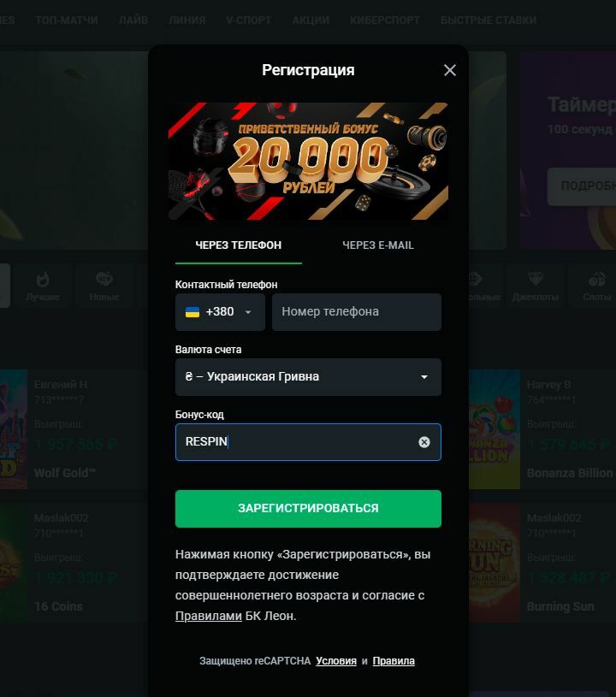The height and width of the screenshot is (697, 616).
Task: Click the 20 000 рублей welcome bonus banner
Action: point(308,161)
